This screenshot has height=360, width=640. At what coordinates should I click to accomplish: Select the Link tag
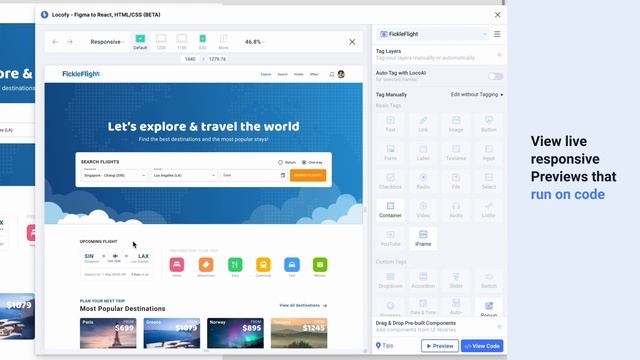(423, 124)
